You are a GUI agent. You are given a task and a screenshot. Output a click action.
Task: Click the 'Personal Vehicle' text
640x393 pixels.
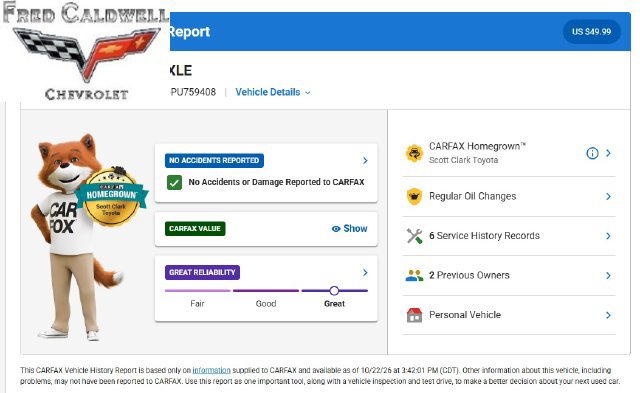465,315
